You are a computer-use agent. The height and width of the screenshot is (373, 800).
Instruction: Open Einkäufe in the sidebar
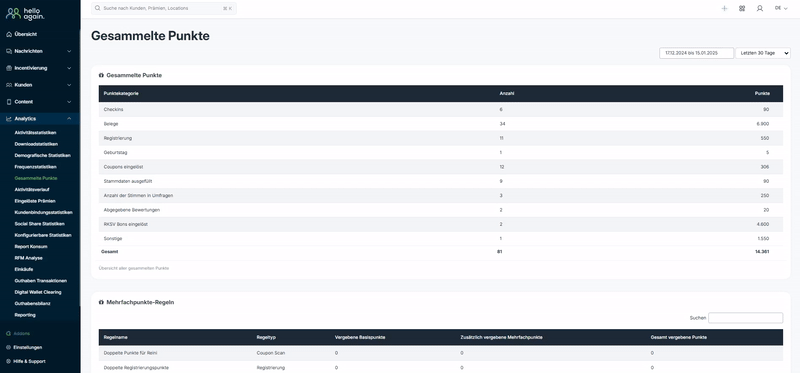tap(23, 269)
